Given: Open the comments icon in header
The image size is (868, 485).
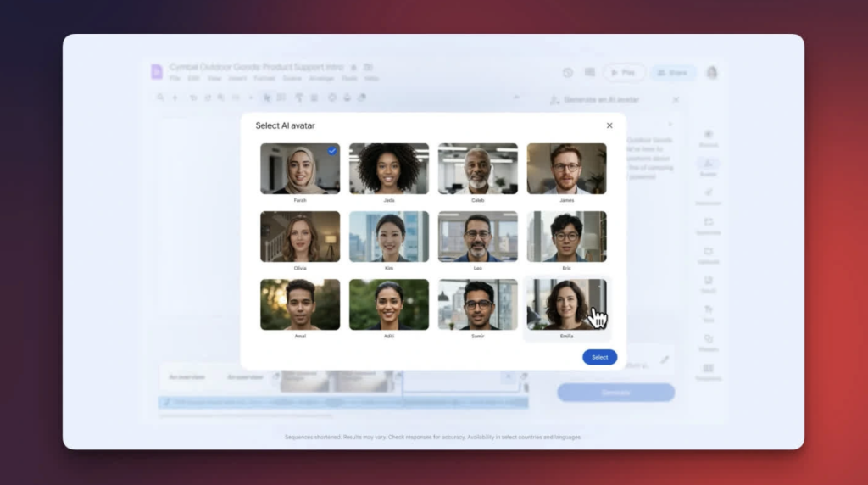Looking at the screenshot, I should pos(589,73).
